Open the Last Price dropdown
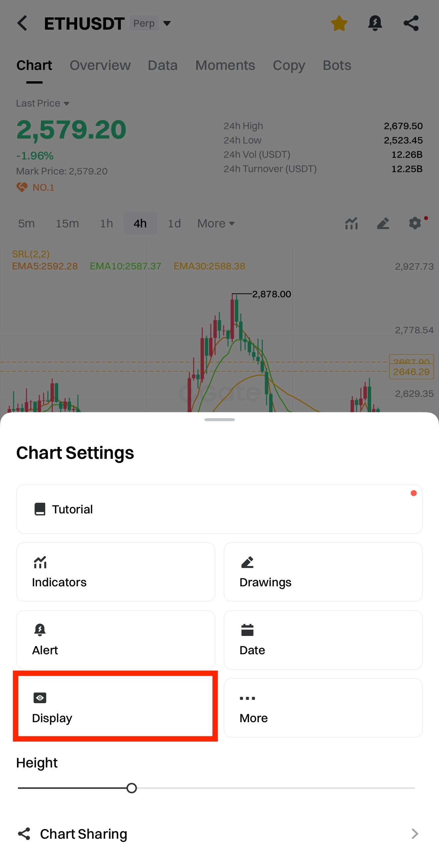The width and height of the screenshot is (439, 868). click(43, 103)
